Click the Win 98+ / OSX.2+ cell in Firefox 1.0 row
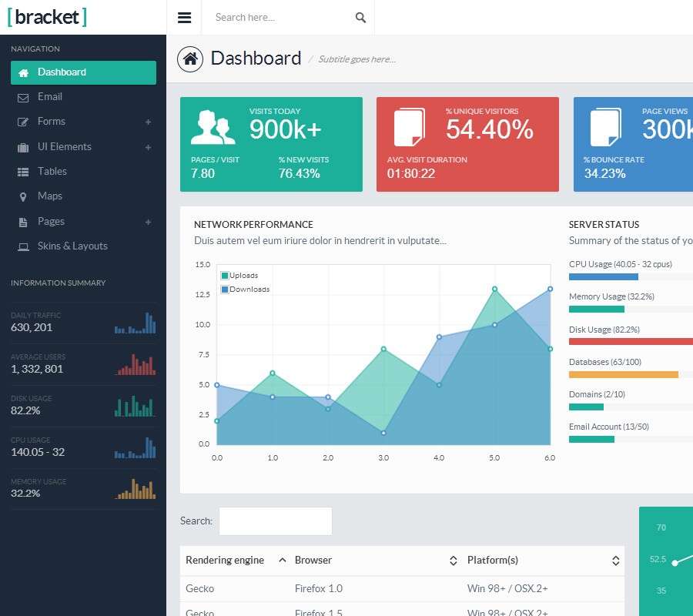 (x=507, y=588)
